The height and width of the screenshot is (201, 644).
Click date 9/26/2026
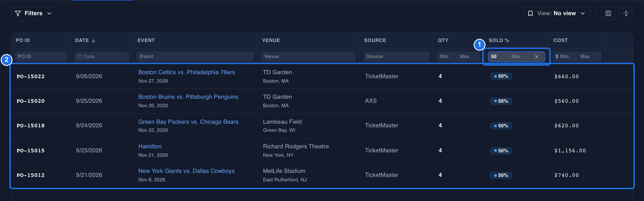pyautogui.click(x=89, y=76)
